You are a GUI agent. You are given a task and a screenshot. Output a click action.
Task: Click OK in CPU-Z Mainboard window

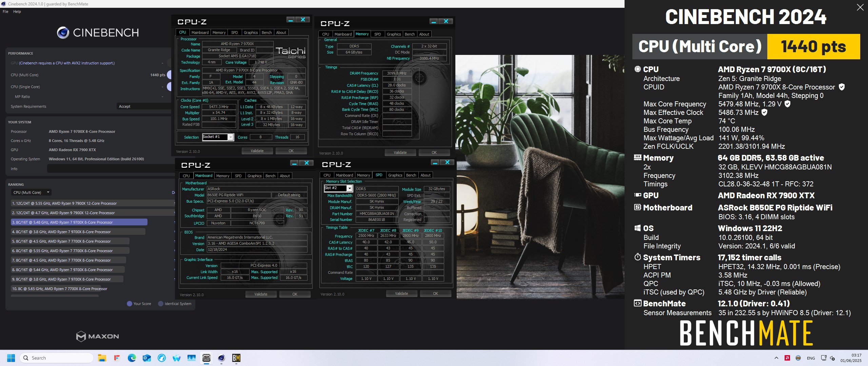295,294
